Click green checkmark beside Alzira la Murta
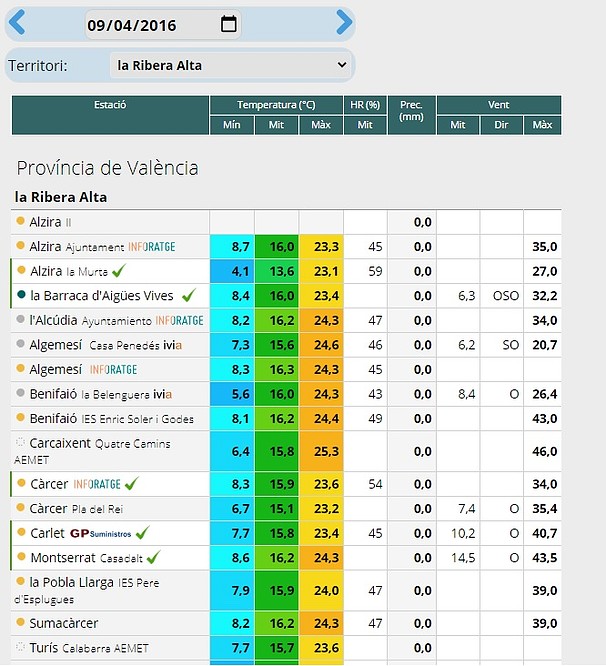The width and height of the screenshot is (606, 666). (x=119, y=271)
